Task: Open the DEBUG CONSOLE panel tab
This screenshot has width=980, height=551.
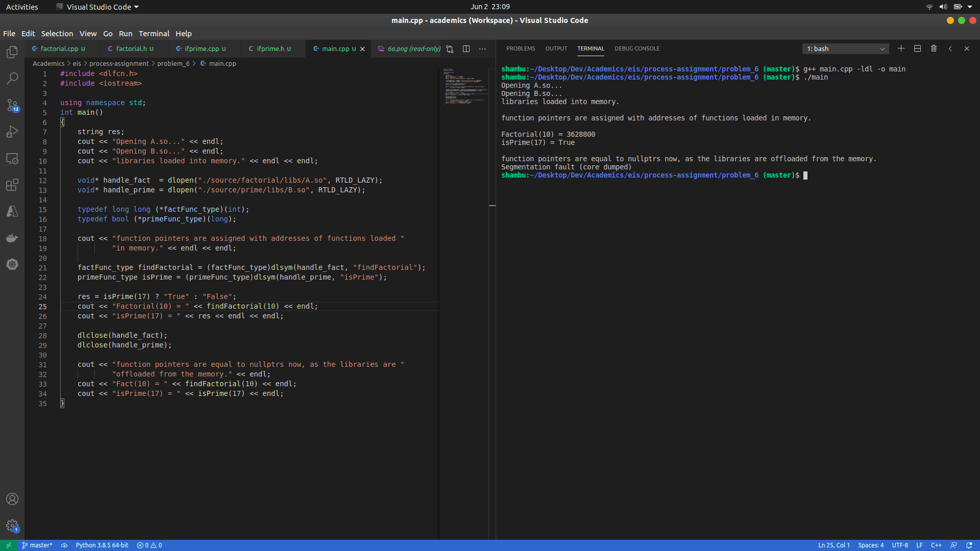Action: pyautogui.click(x=637, y=49)
